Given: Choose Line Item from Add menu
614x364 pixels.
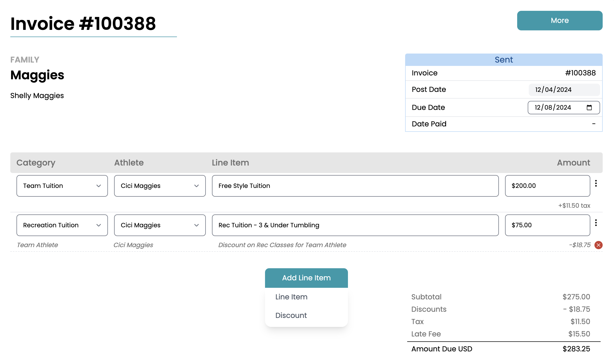Looking at the screenshot, I should 291,297.
